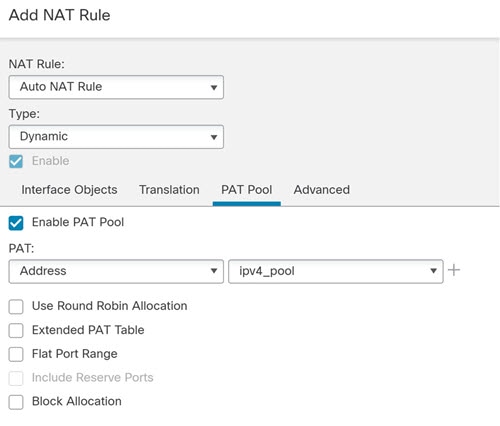Open the Translation tab

pyautogui.click(x=169, y=190)
